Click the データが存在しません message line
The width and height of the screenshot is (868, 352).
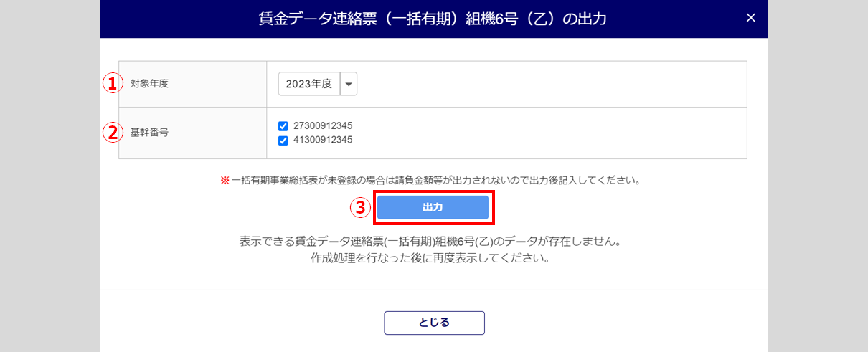coord(430,242)
